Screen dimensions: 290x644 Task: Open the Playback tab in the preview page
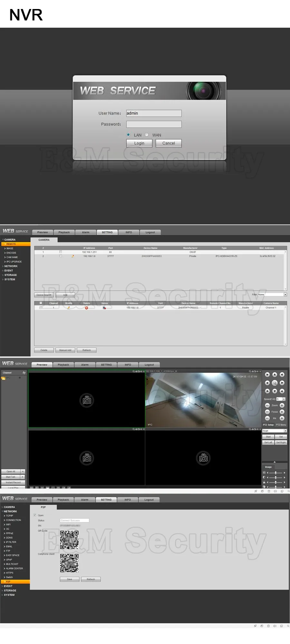[x=63, y=365]
